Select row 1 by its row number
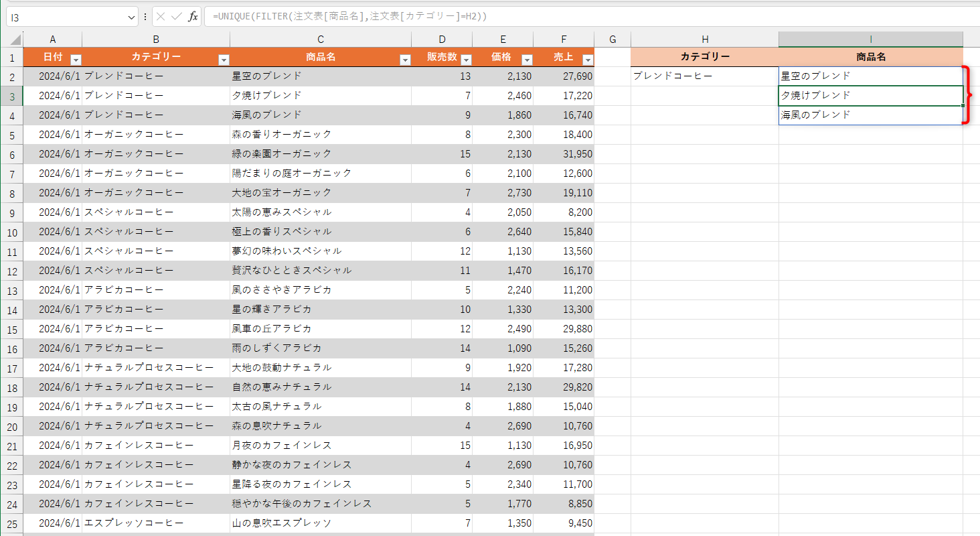Screen dimensions: 980x536 (x=11, y=57)
